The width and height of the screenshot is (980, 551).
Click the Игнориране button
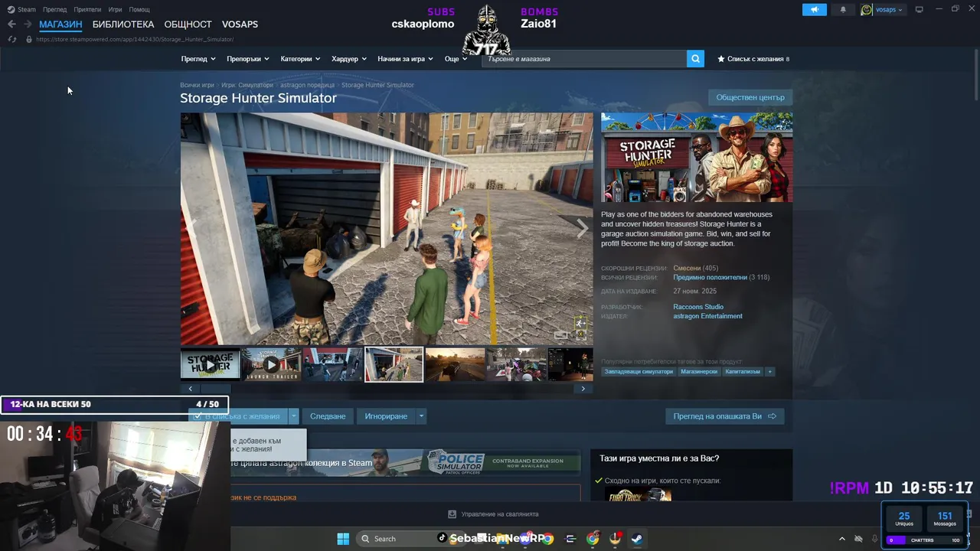coord(386,416)
